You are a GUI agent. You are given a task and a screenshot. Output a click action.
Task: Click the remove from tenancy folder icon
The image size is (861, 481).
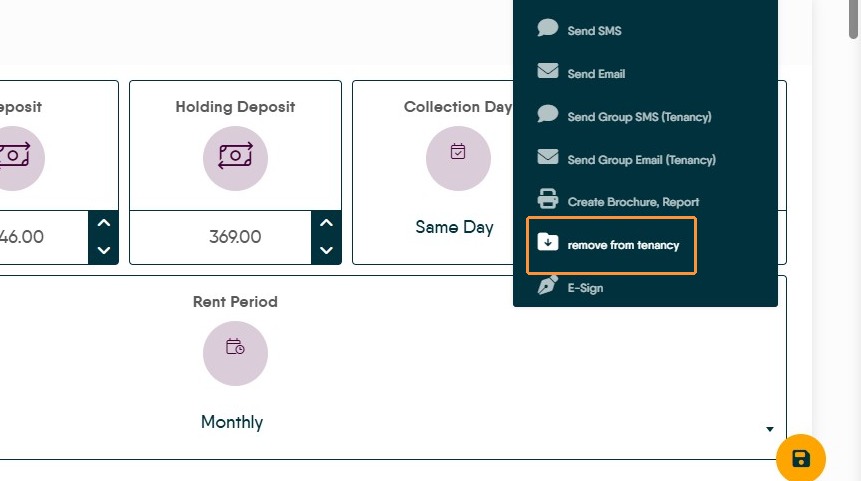click(x=547, y=243)
